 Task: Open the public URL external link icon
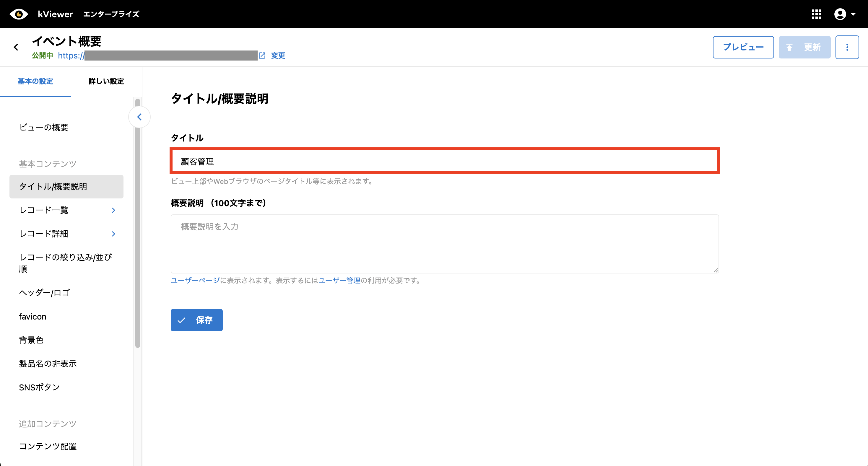click(262, 55)
